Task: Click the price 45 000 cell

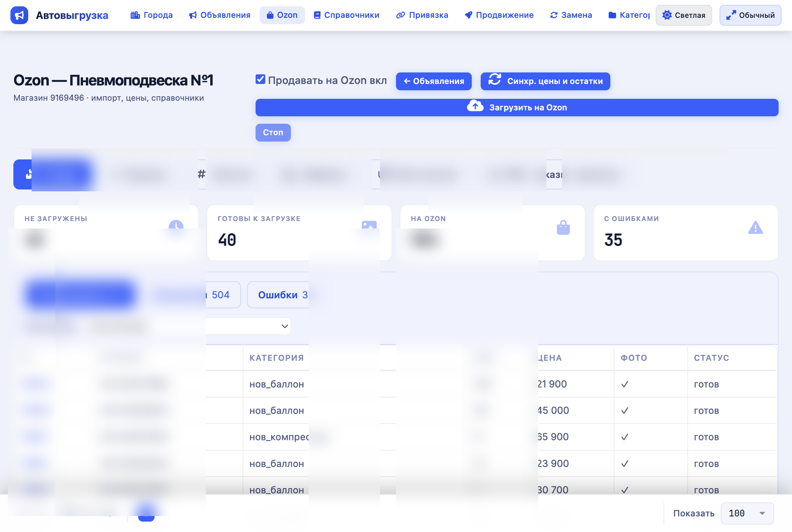Action: click(553, 411)
